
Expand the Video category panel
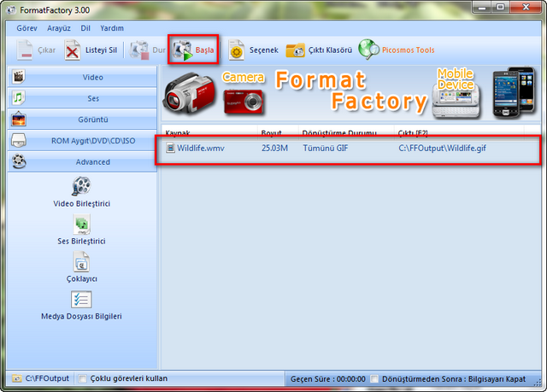pyautogui.click(x=82, y=77)
